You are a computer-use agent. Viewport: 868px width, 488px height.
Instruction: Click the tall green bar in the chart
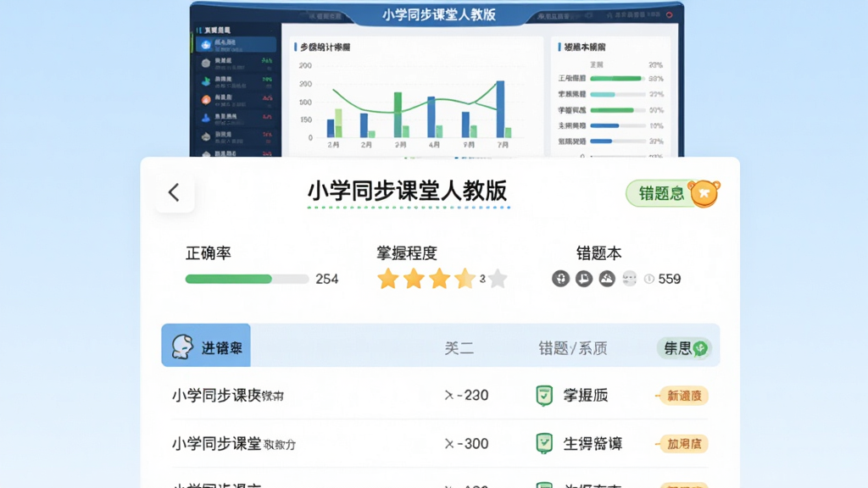398,114
